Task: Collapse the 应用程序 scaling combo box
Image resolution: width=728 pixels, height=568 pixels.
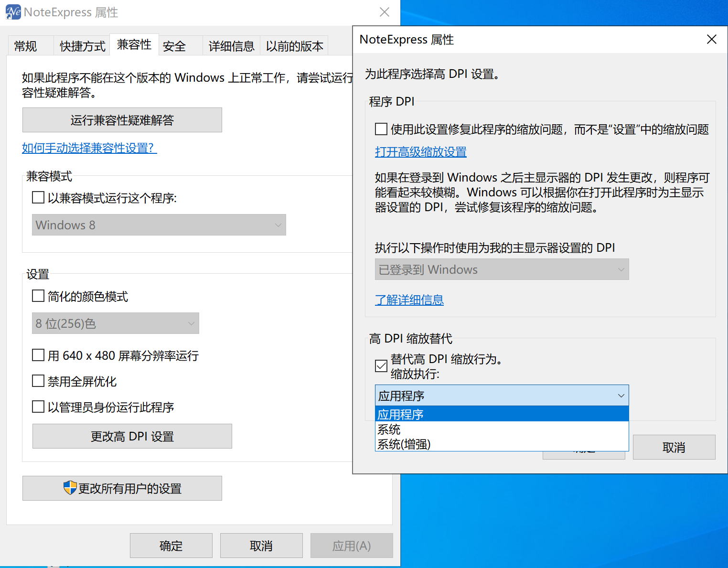Action: click(502, 396)
